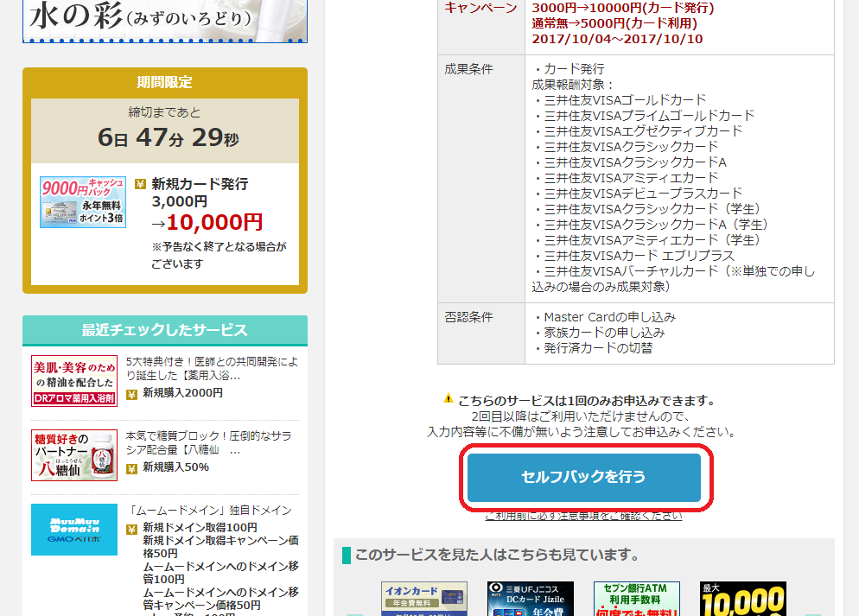Open the イオンカード recommended service thumbnail

point(423,599)
